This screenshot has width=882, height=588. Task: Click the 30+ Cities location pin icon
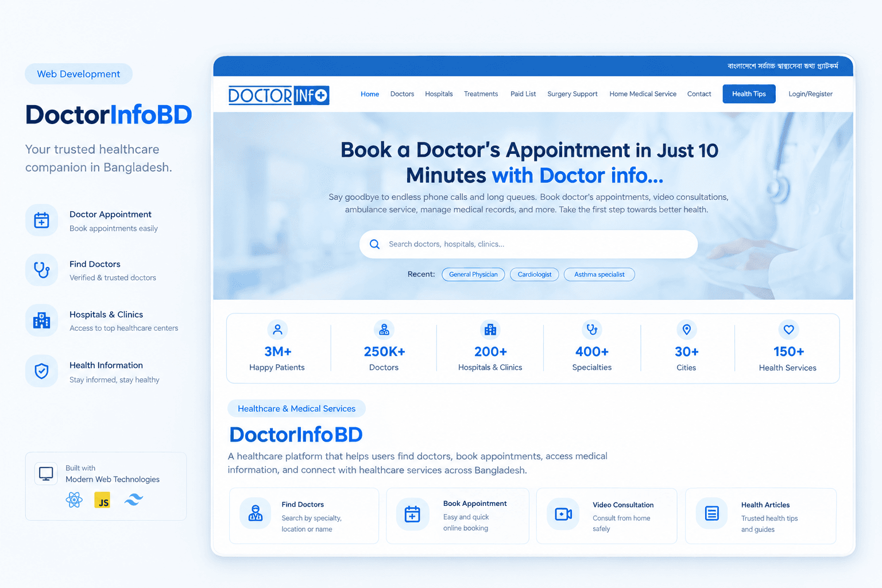[x=687, y=330]
